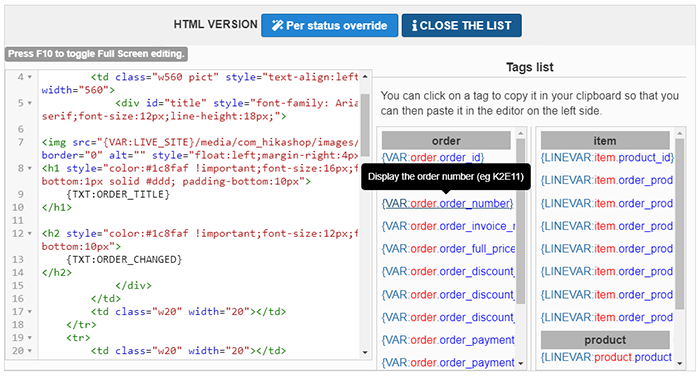The height and width of the screenshot is (376, 700).
Task: Click editor scrollbar down arrow
Action: pyautogui.click(x=365, y=352)
